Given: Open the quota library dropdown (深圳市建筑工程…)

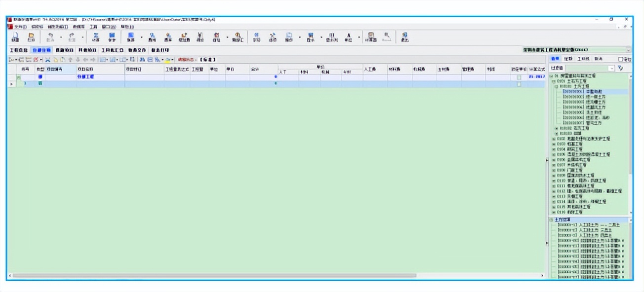Looking at the screenshot, I should click(x=628, y=50).
